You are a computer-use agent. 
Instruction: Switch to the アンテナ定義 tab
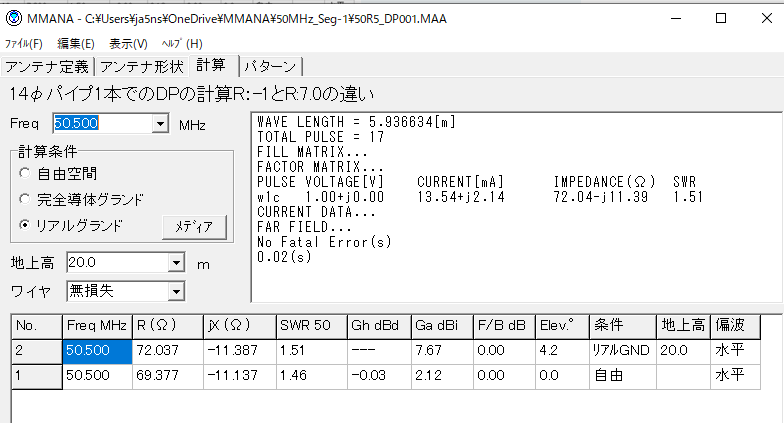[47, 67]
